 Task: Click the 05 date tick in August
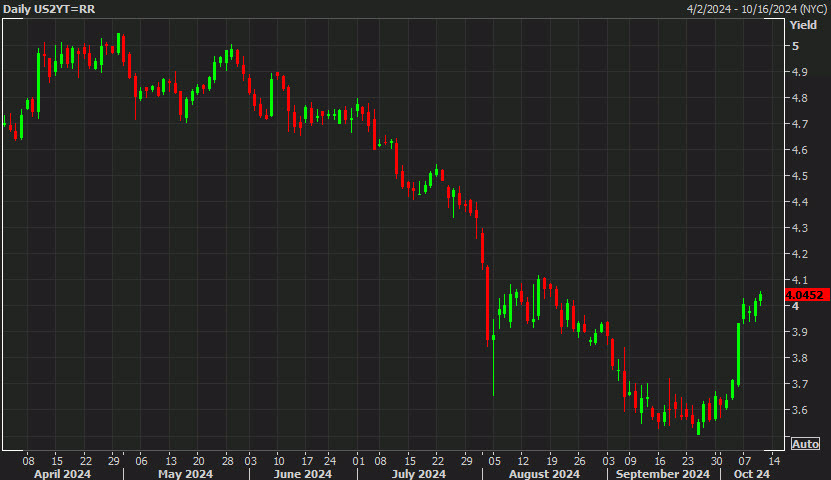coord(494,460)
